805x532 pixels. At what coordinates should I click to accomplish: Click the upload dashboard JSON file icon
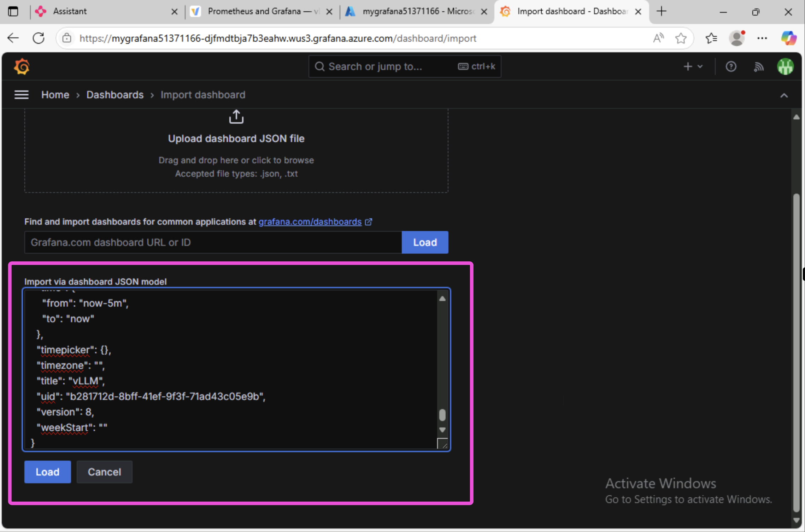[236, 117]
